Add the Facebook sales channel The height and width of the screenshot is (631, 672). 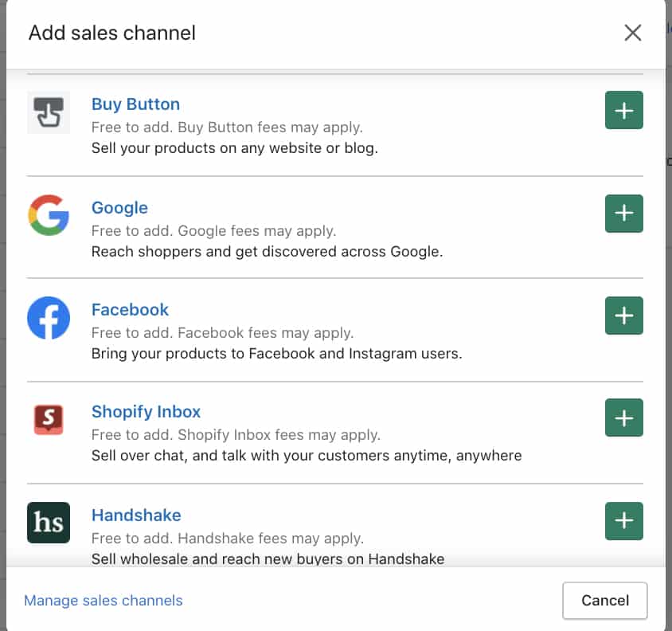623,315
